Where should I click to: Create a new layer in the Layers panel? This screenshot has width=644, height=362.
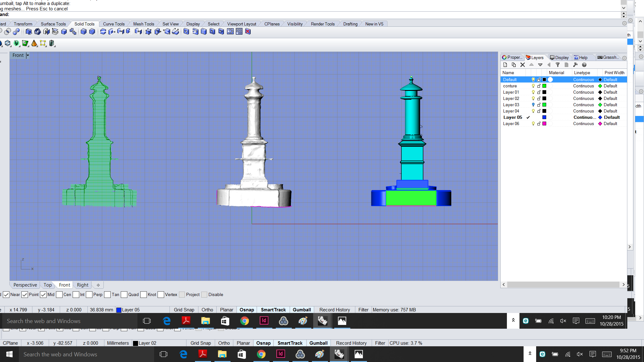click(506, 65)
